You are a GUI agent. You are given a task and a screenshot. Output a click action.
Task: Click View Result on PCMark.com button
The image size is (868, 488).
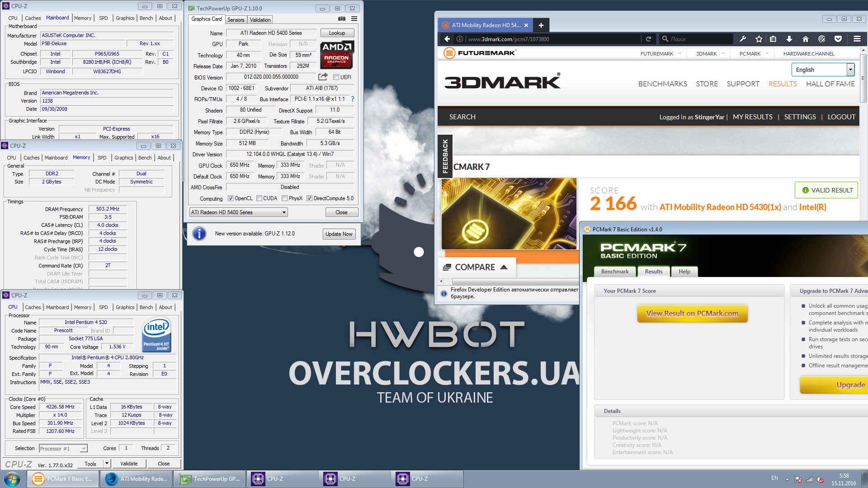[692, 313]
